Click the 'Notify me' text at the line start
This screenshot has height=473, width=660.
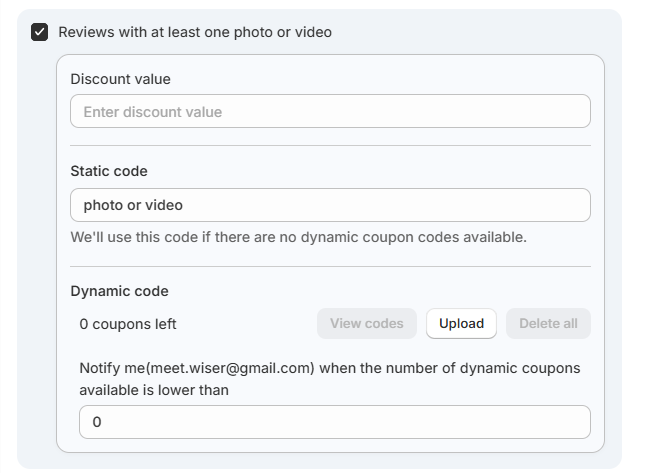click(x=111, y=368)
